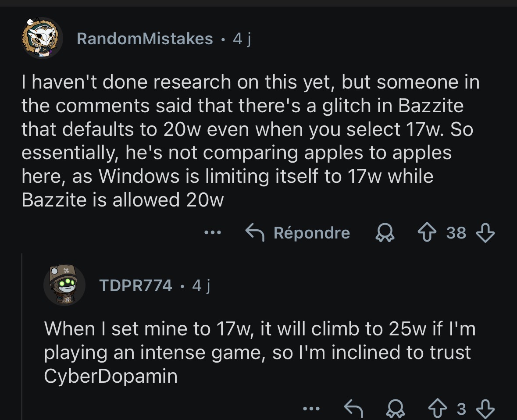This screenshot has width=517, height=420.
Task: Tap TDPR774's reply text mentioning CyberDopamin
Action: point(259,353)
